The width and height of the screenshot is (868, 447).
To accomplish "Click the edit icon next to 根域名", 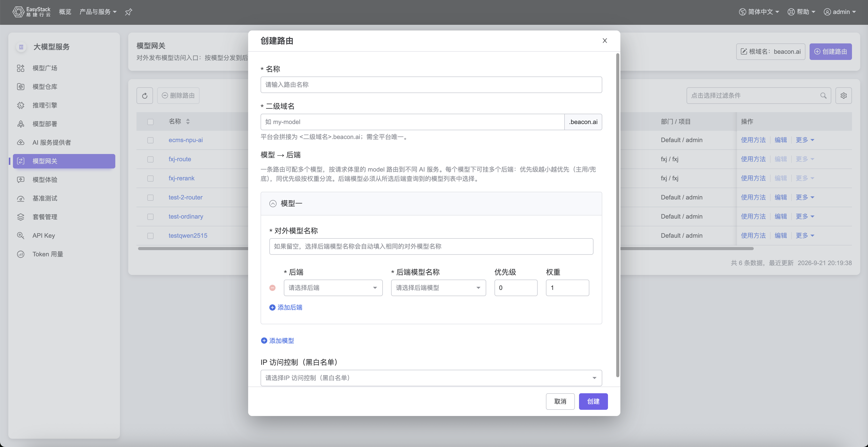I will tap(744, 51).
